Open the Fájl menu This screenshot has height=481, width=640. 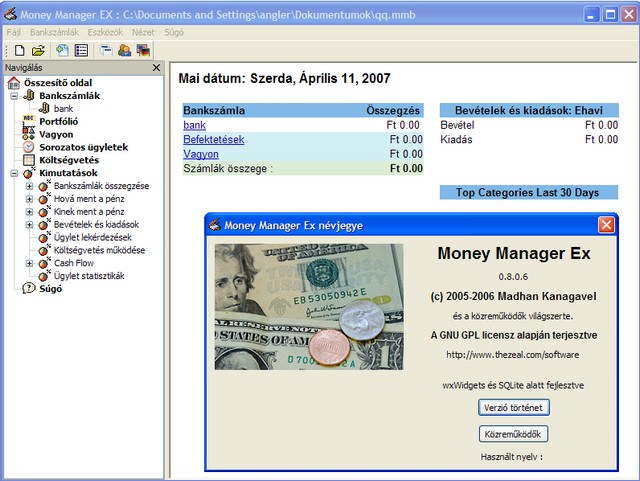tap(13, 32)
